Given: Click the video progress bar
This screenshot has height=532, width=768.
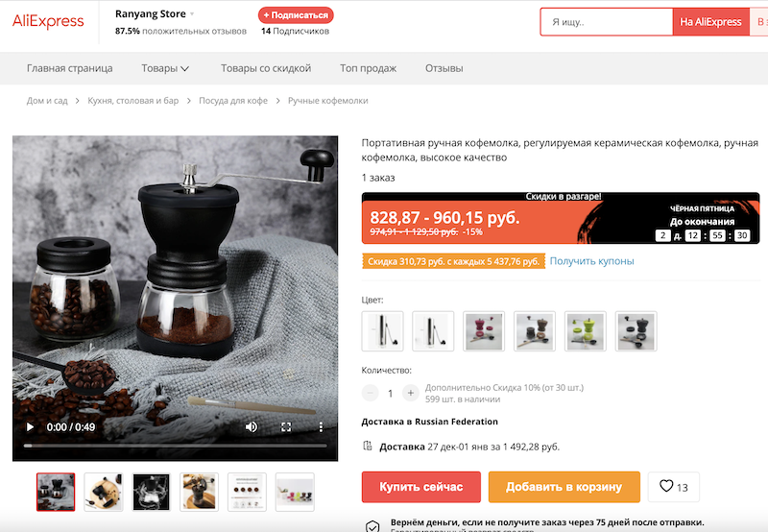Looking at the screenshot, I should click(x=175, y=446).
